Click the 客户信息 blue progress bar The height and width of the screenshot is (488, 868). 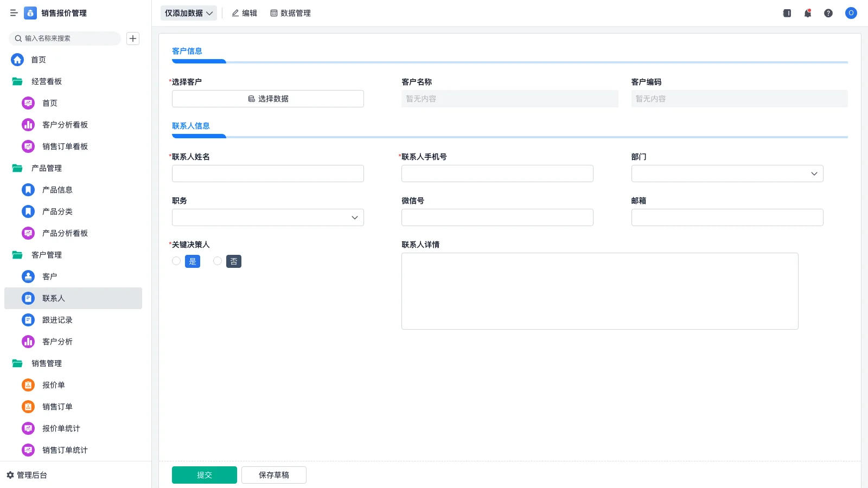(x=199, y=61)
